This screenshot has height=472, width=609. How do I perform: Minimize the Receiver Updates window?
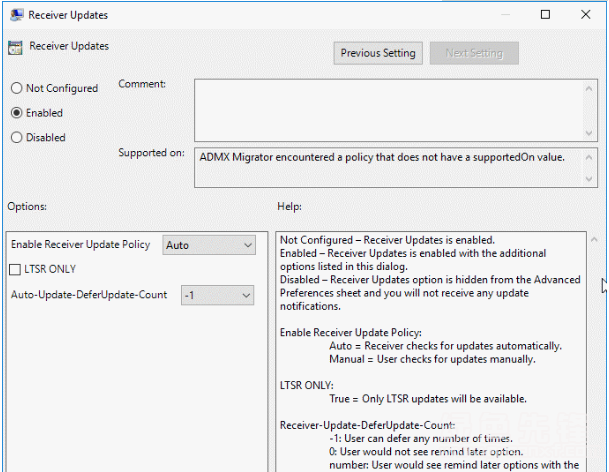tap(500, 15)
